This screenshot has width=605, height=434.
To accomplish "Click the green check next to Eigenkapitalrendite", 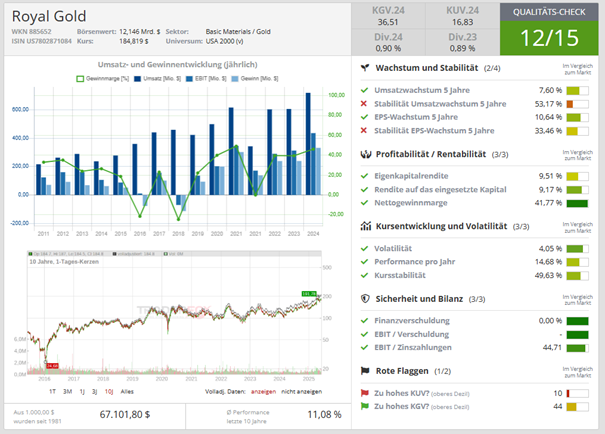I will 364,176.
